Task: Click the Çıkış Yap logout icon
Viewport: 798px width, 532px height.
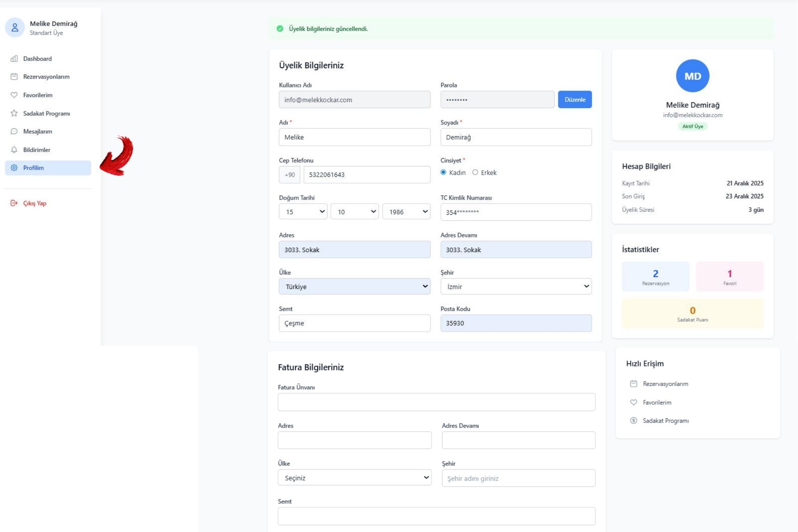Action: [x=14, y=203]
